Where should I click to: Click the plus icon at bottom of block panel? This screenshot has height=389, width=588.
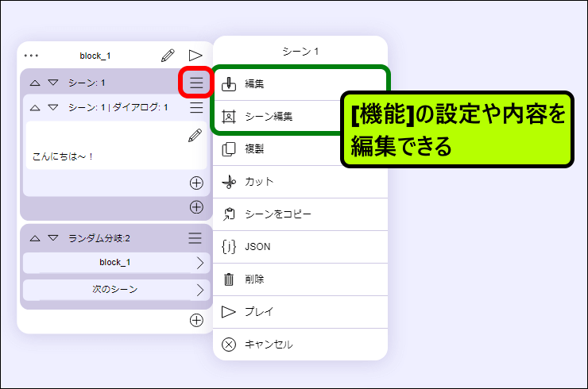click(196, 320)
